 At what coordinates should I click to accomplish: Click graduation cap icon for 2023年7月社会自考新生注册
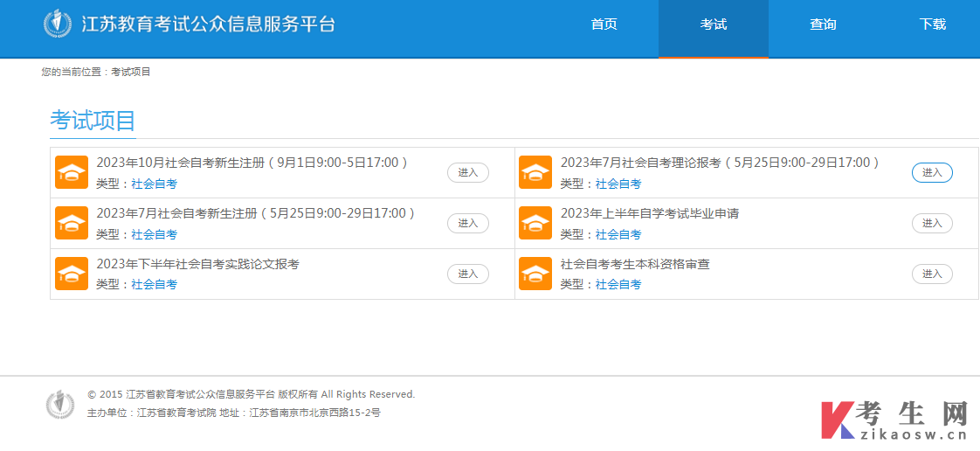click(x=72, y=223)
